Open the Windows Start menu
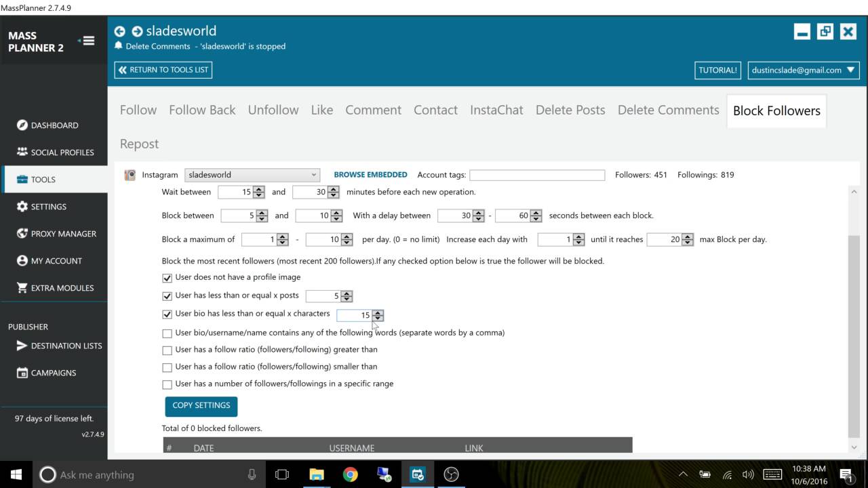The height and width of the screenshot is (488, 868). tap(16, 474)
